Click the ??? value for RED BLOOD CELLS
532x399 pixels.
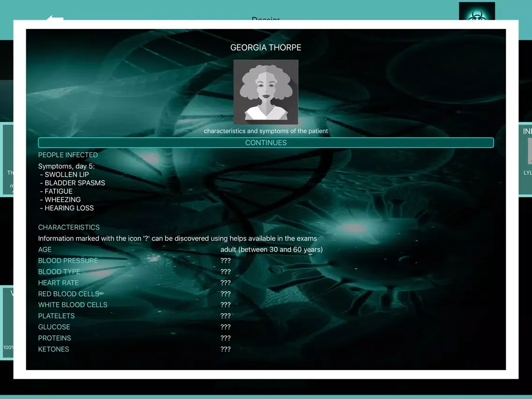tap(225, 294)
